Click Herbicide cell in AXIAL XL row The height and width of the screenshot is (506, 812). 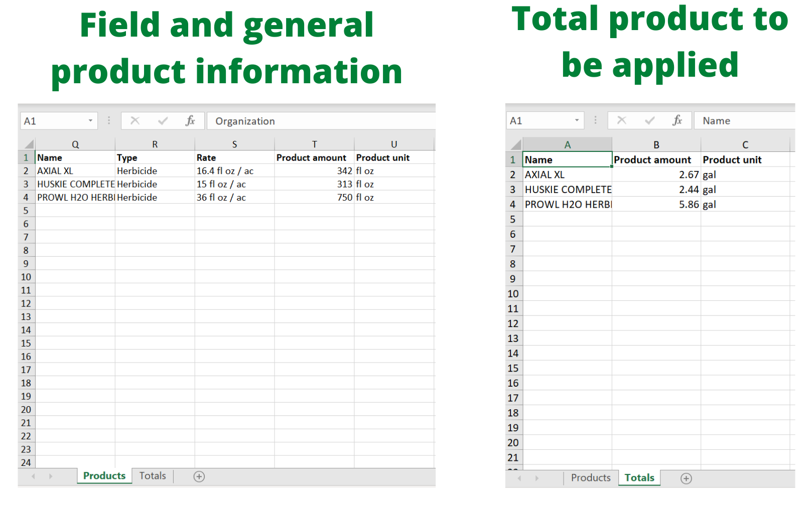155,171
